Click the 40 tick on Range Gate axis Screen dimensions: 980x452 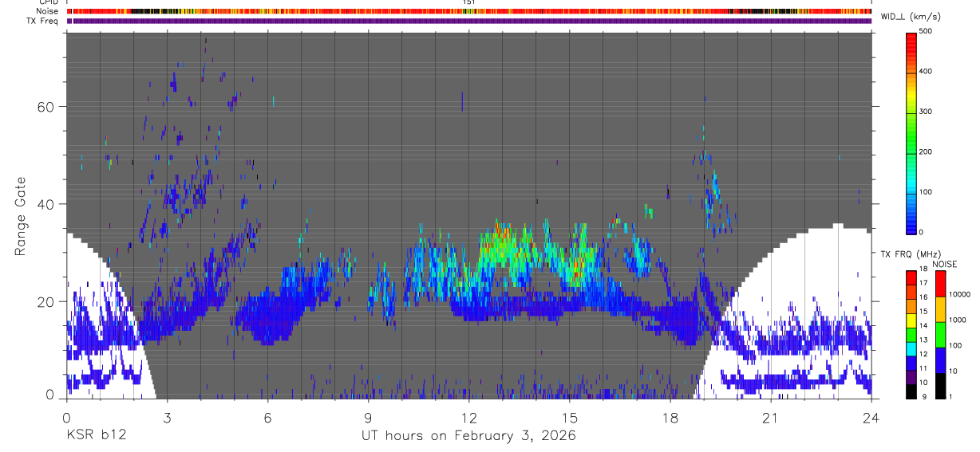point(47,204)
